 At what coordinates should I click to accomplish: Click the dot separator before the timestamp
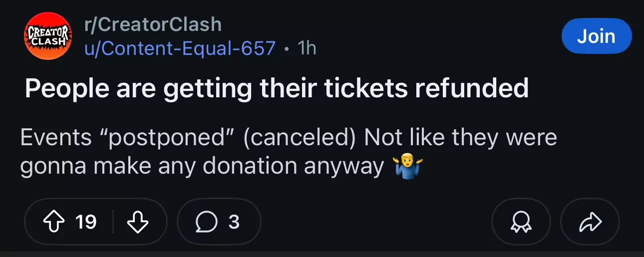pyautogui.click(x=287, y=49)
